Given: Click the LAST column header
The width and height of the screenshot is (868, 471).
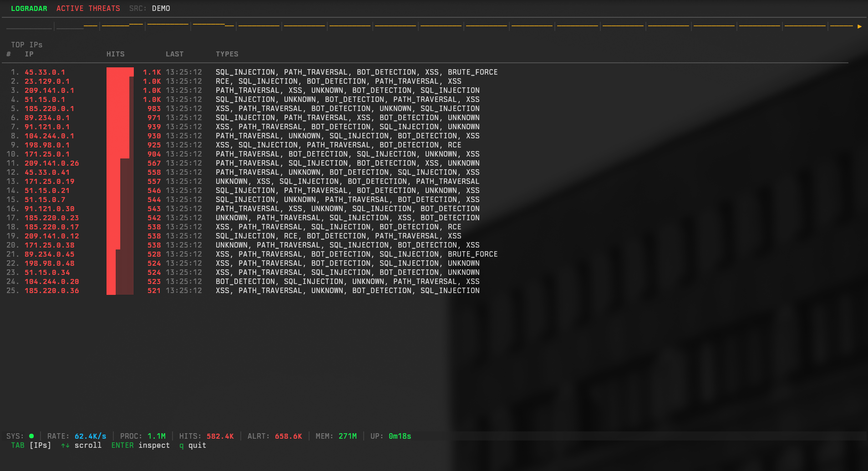Looking at the screenshot, I should tap(175, 54).
